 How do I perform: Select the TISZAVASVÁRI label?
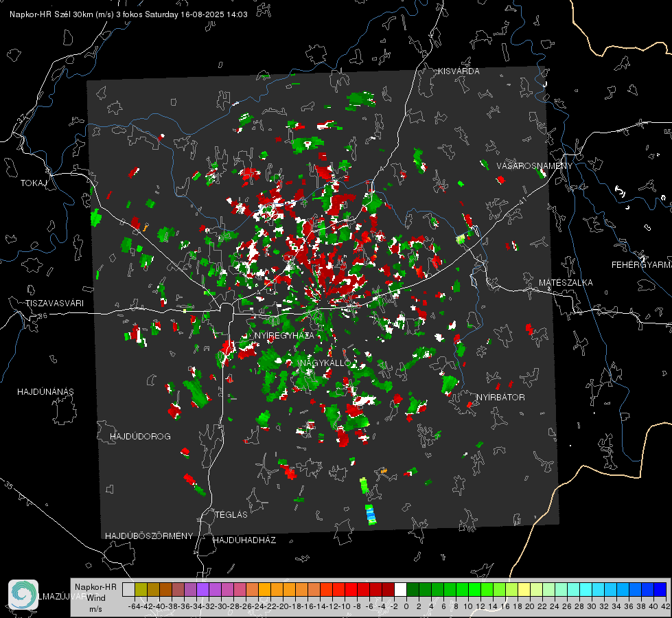(54, 304)
